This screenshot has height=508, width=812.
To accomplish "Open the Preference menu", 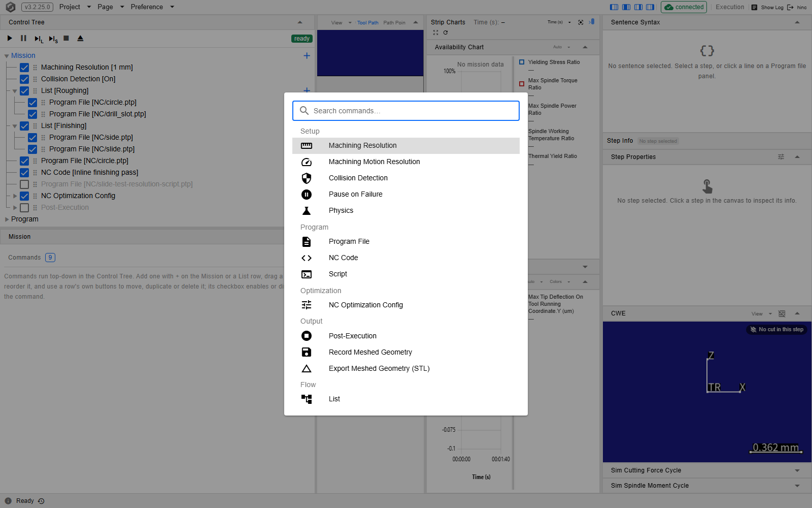I will [x=152, y=7].
